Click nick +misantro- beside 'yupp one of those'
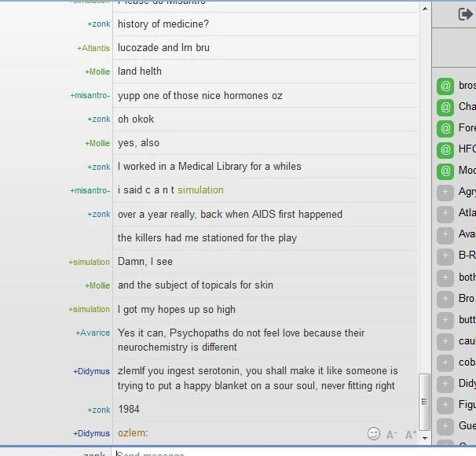 tap(90, 95)
